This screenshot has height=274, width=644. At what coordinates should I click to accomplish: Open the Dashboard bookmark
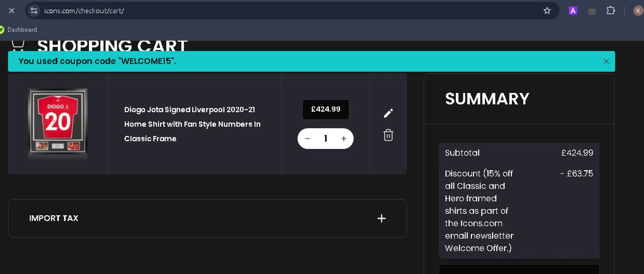22,30
